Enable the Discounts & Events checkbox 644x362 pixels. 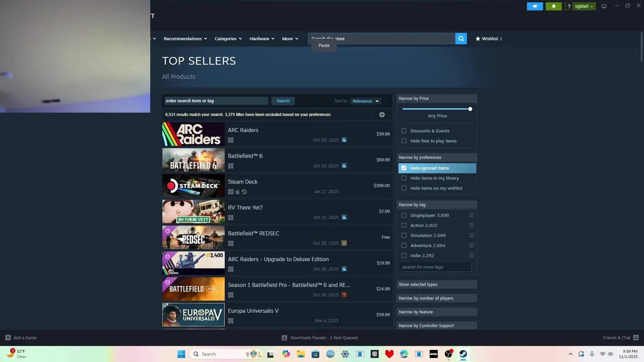click(x=404, y=131)
